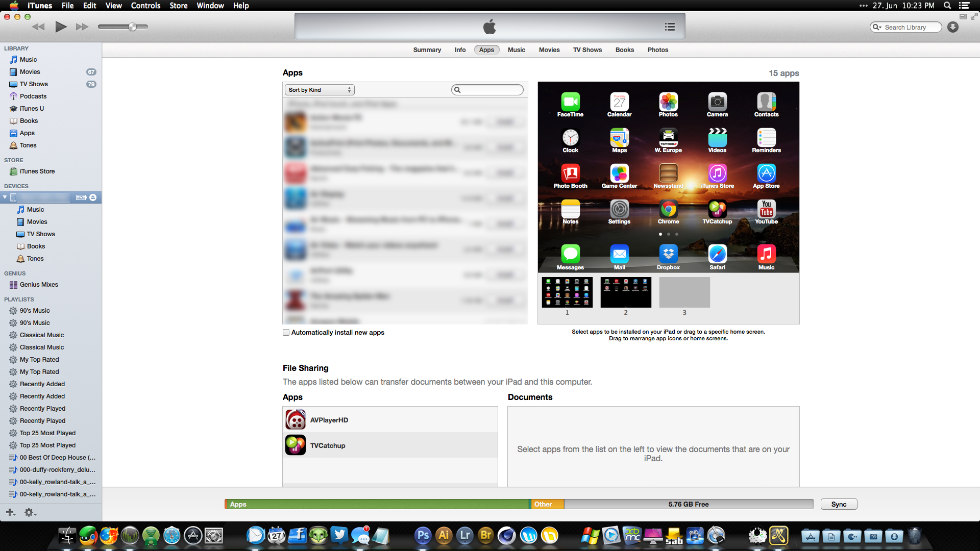Viewport: 980px width, 551px height.
Task: Select home screen thumbnail 2
Action: coord(626,292)
